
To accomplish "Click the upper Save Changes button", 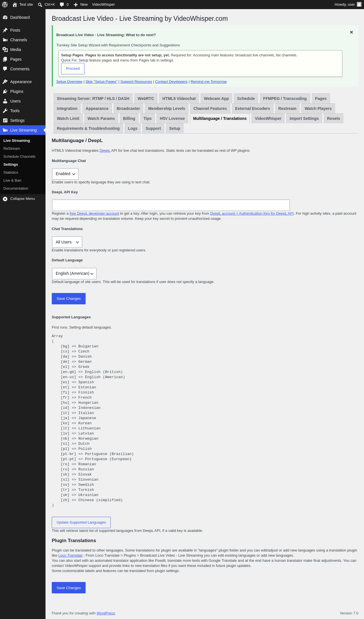I will (x=69, y=299).
